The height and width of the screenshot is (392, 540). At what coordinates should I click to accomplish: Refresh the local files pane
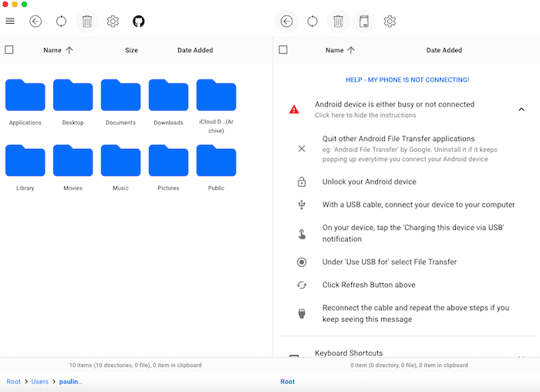61,22
